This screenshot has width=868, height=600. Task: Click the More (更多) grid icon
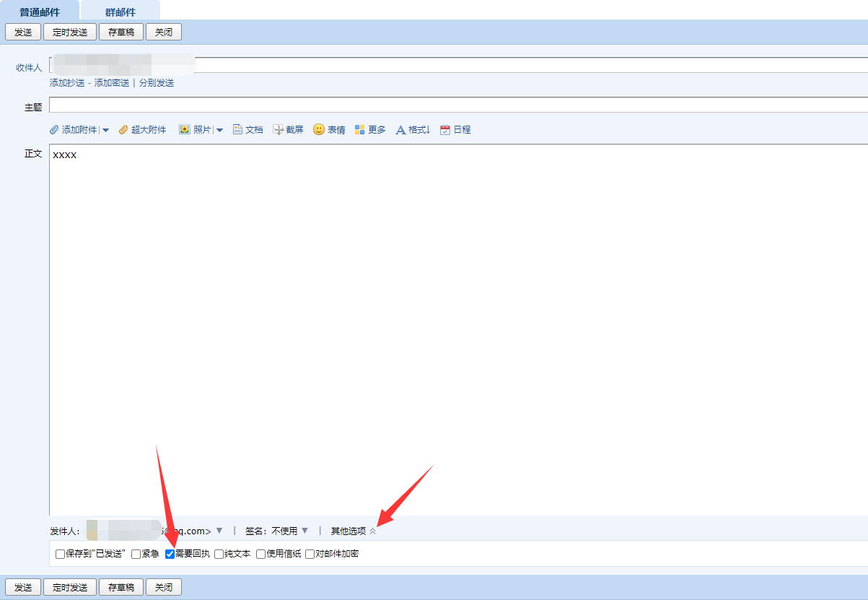(x=359, y=130)
